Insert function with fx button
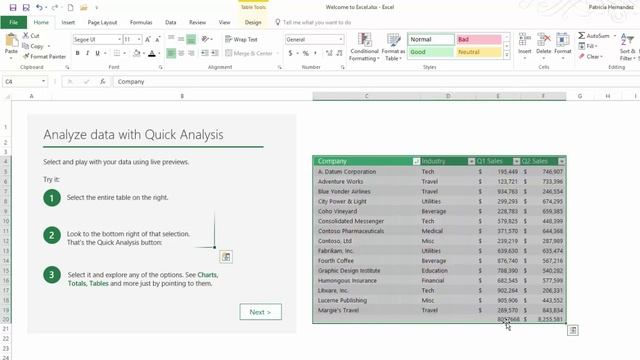 pyautogui.click(x=102, y=82)
